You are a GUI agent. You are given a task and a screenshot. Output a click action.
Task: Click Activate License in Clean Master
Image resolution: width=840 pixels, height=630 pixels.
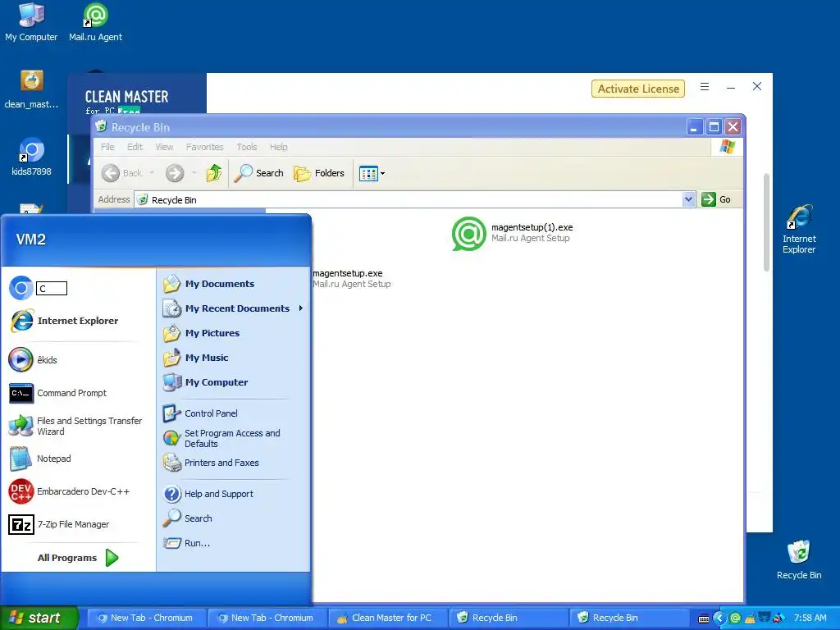tap(638, 89)
